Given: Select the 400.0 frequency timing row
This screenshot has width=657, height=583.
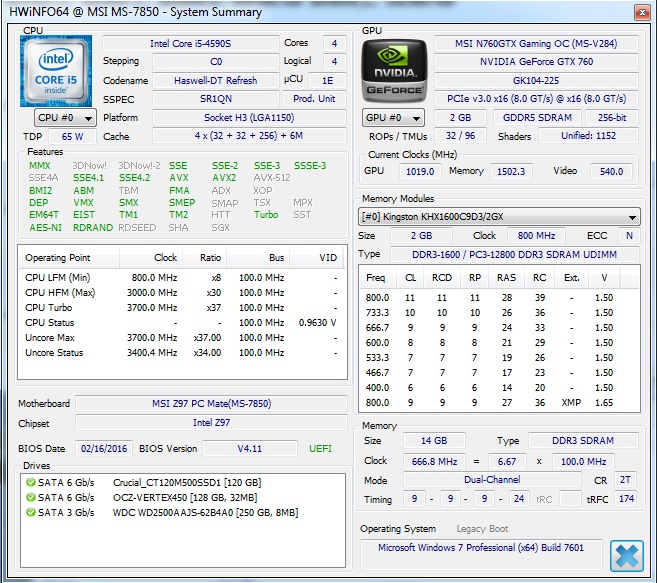Looking at the screenshot, I should tap(499, 388).
